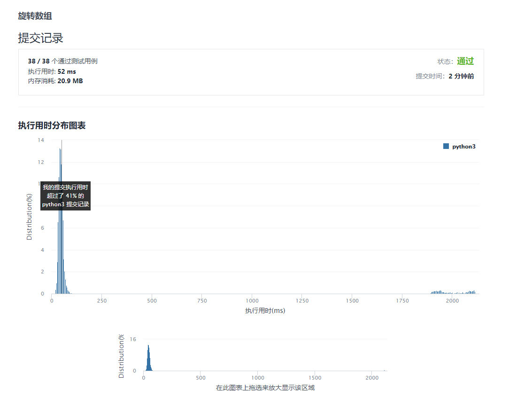The width and height of the screenshot is (532, 397).
Task: Click the Distribution(%) y-axis label of the main chart
Action: pos(29,217)
